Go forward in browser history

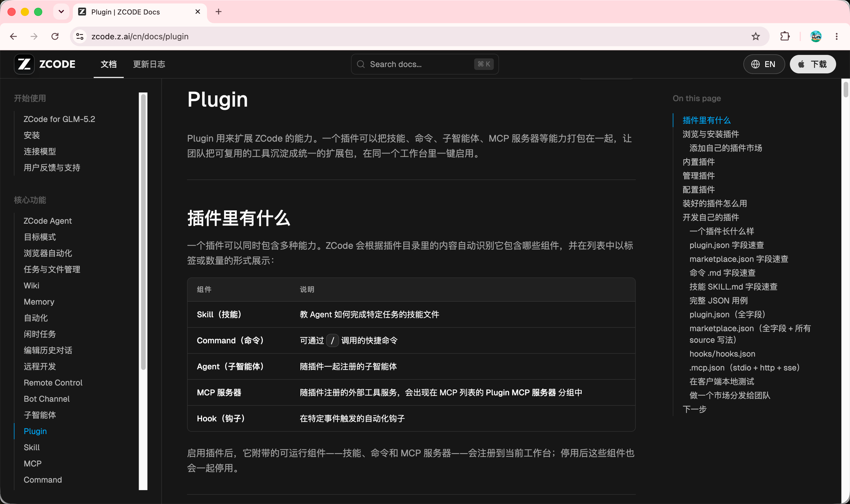(x=34, y=36)
